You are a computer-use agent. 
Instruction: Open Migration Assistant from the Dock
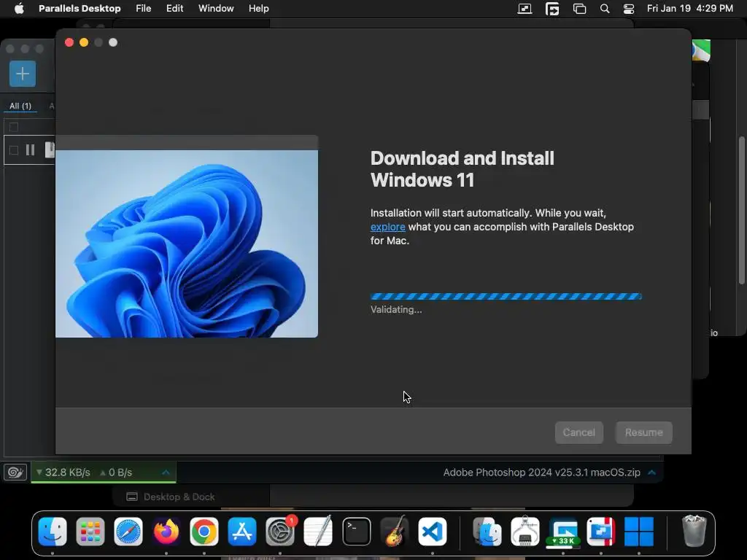[487, 531]
